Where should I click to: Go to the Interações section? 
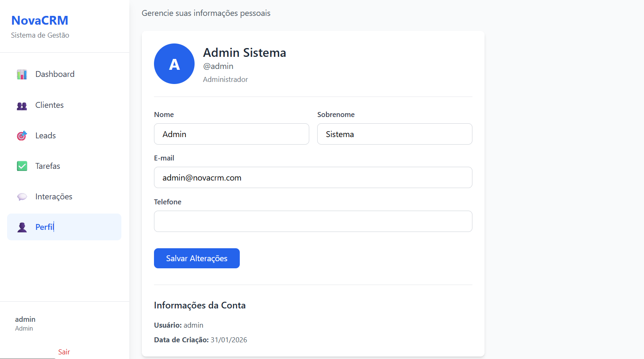54,196
